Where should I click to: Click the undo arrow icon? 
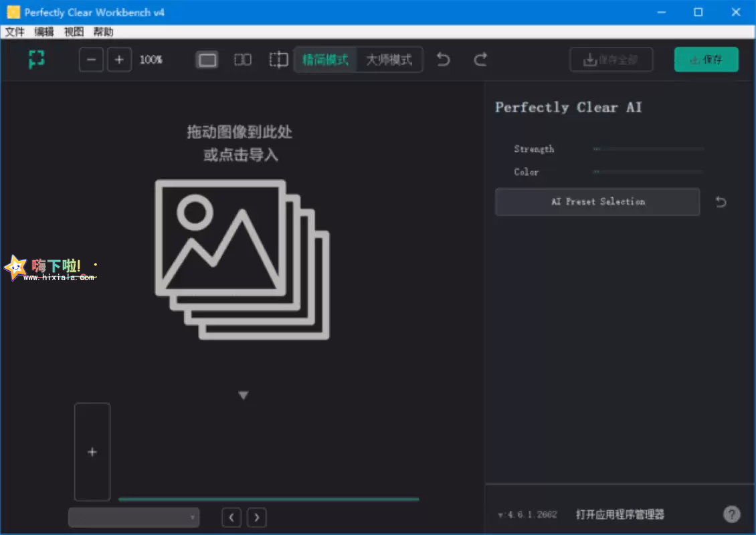[x=443, y=60]
